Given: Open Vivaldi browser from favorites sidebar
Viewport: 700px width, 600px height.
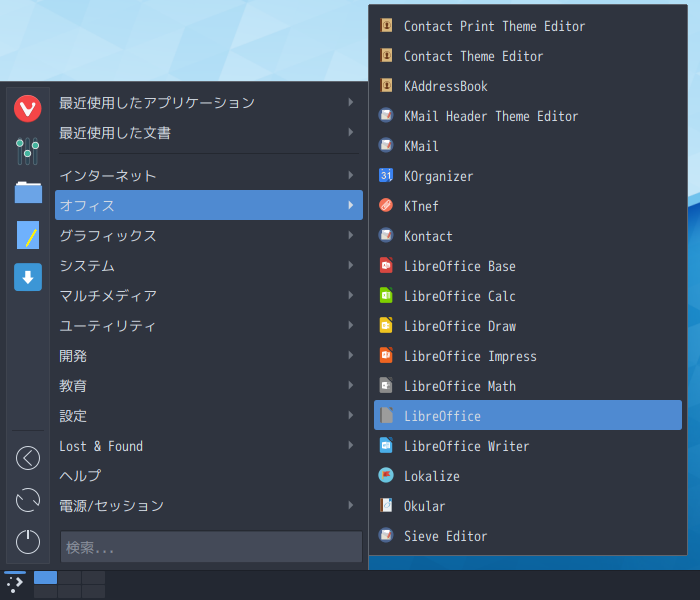Looking at the screenshot, I should click(28, 108).
